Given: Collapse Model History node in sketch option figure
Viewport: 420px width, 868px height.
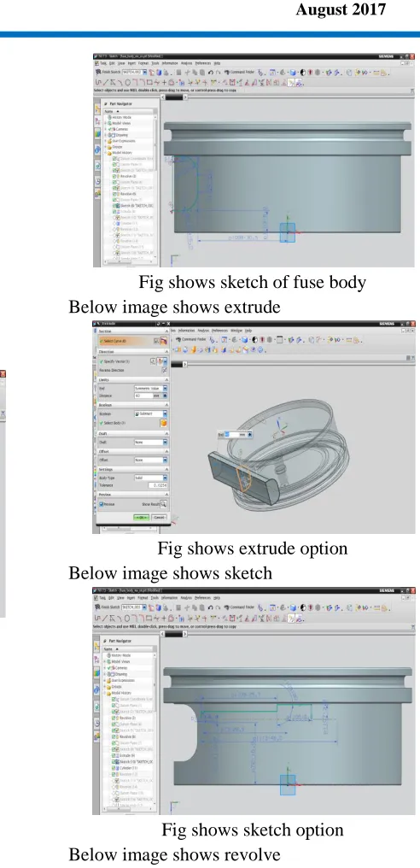Looking at the screenshot, I should pos(104,693).
